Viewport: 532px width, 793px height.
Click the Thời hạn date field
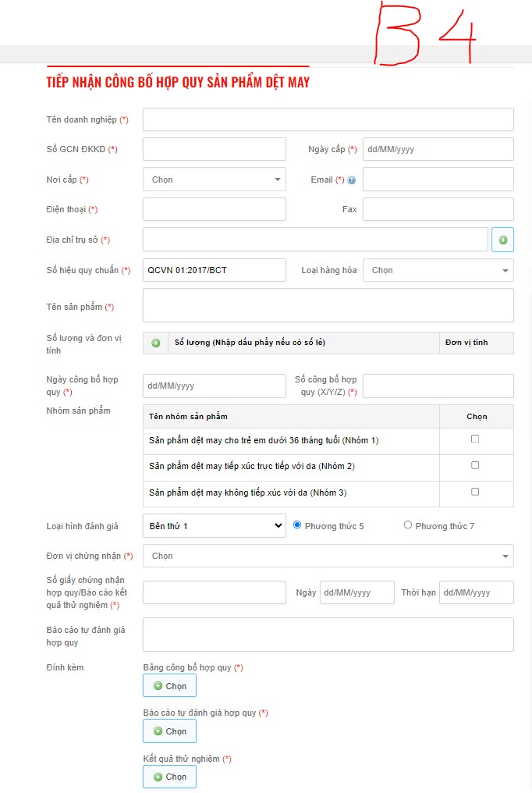(477, 592)
